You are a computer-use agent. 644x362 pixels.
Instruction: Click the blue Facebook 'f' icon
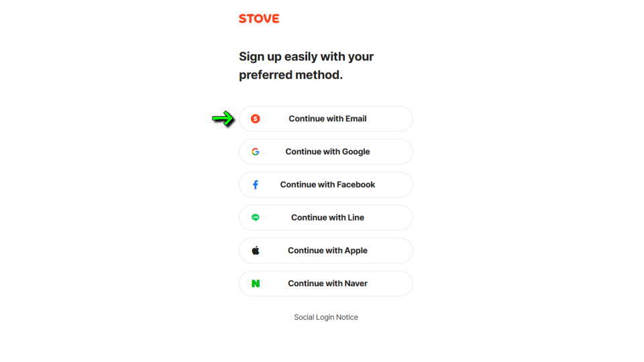tap(255, 184)
